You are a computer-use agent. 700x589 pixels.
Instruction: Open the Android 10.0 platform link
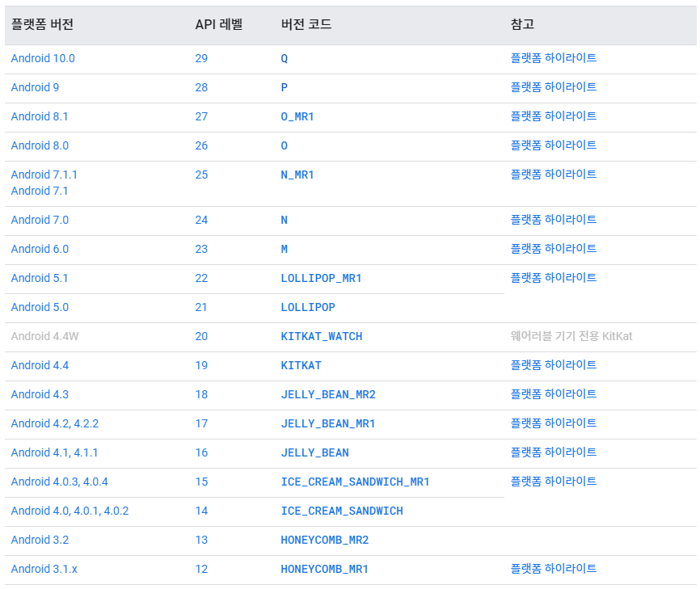pos(43,58)
